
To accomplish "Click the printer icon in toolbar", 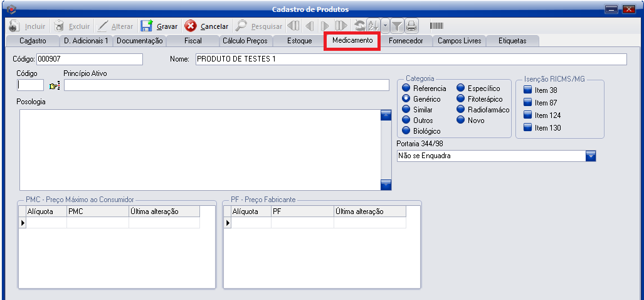I will click(x=411, y=26).
